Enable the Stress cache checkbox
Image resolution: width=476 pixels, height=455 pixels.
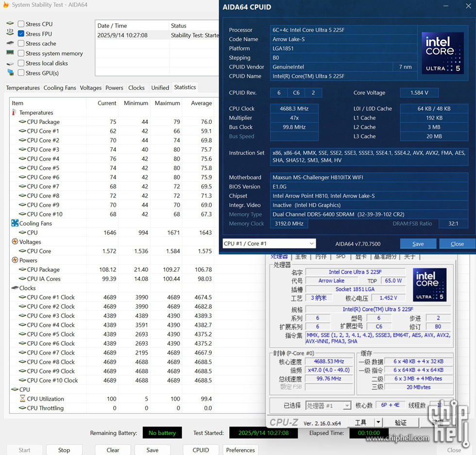[x=21, y=43]
